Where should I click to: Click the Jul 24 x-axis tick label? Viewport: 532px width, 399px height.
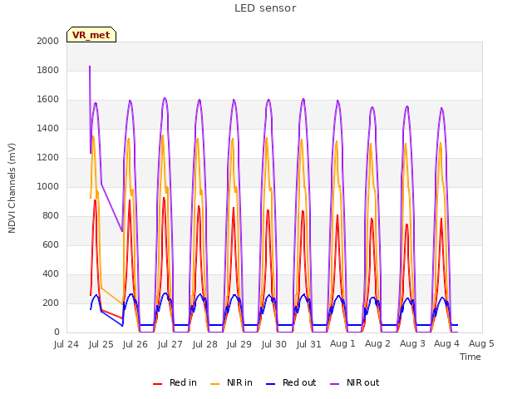click(x=66, y=344)
